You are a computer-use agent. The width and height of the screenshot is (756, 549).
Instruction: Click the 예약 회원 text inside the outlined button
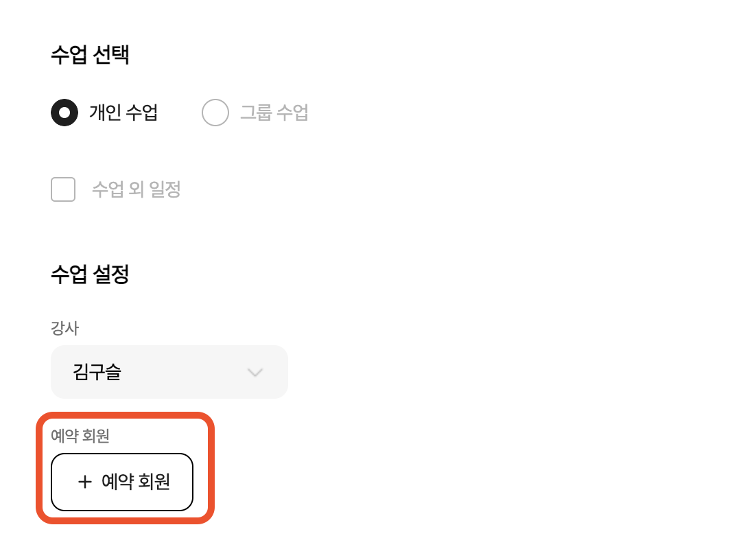(x=136, y=482)
